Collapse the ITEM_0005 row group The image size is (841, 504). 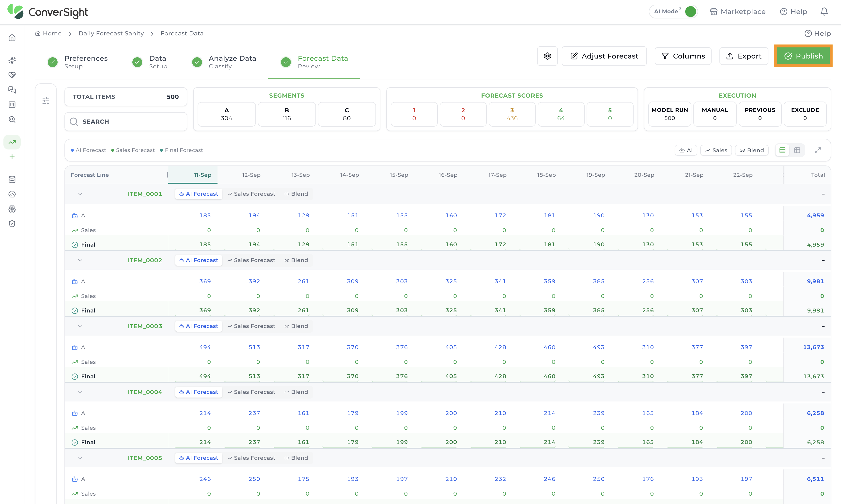(80, 458)
